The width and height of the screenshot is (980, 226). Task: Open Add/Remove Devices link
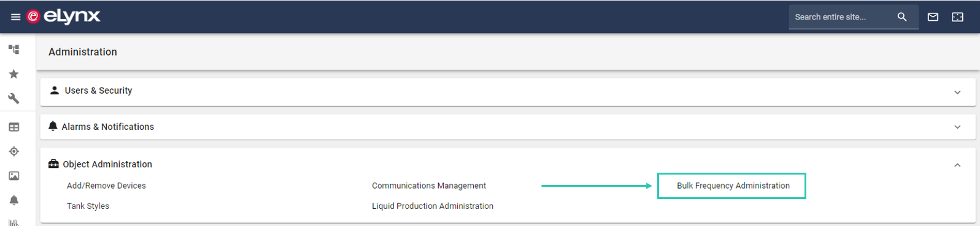tap(106, 186)
